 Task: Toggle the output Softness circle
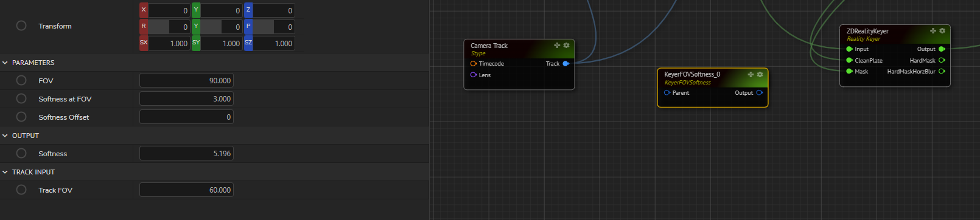21,153
